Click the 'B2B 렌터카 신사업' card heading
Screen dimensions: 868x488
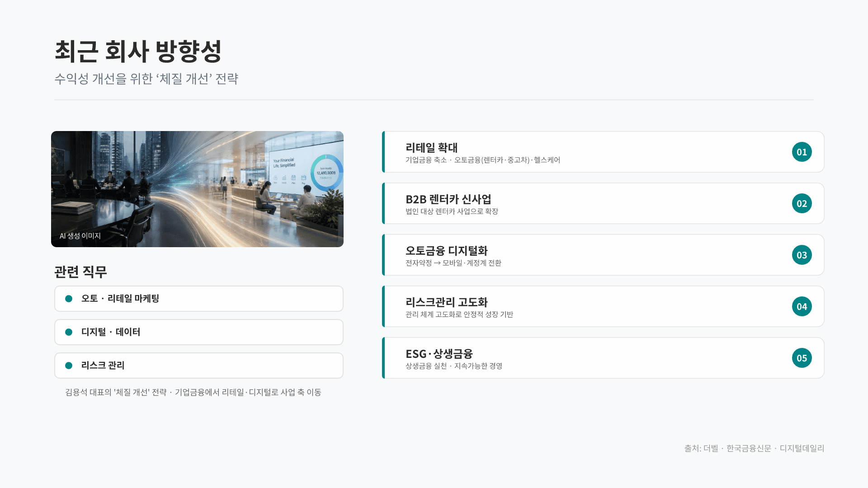point(448,199)
